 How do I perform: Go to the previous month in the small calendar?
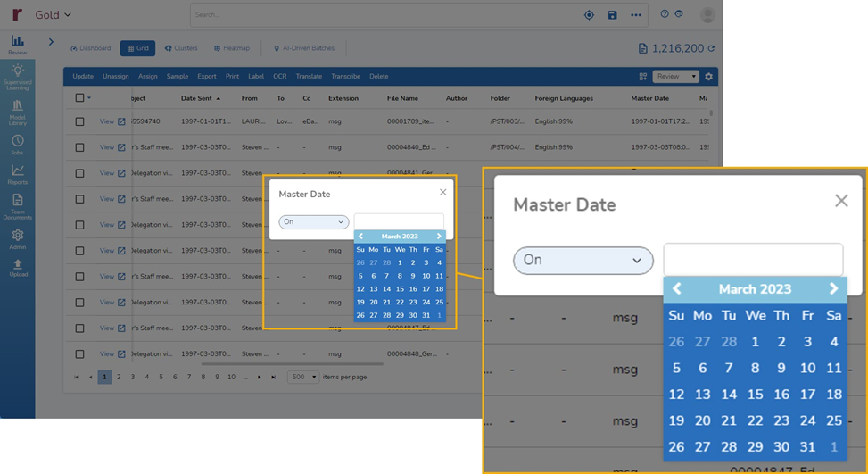(x=361, y=236)
